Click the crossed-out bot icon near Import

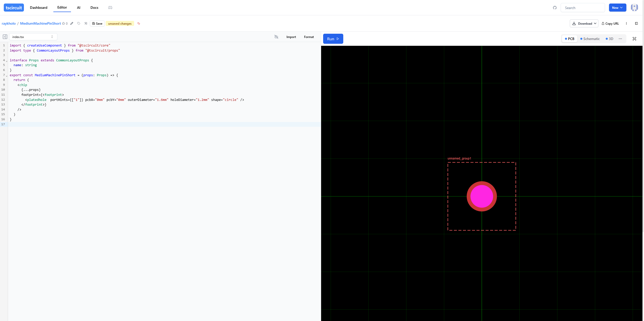click(x=276, y=37)
